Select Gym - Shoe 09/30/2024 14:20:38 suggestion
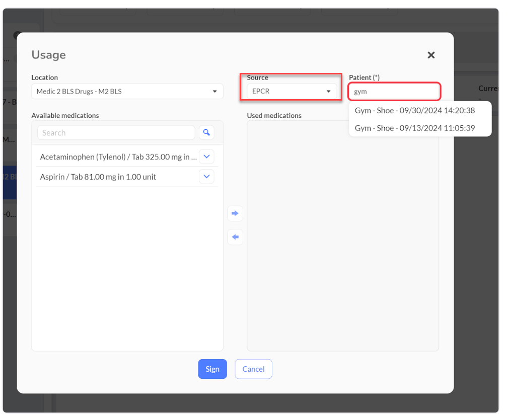Screen dimensions: 511x420 click(415, 111)
